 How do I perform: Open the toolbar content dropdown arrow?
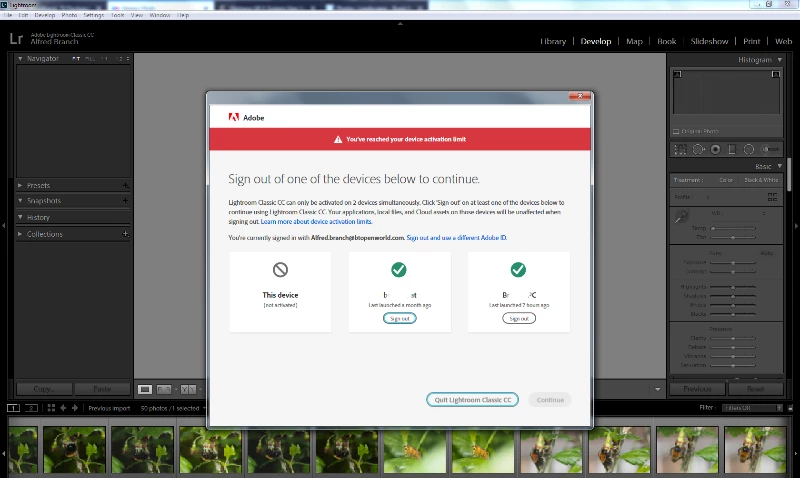coord(658,389)
